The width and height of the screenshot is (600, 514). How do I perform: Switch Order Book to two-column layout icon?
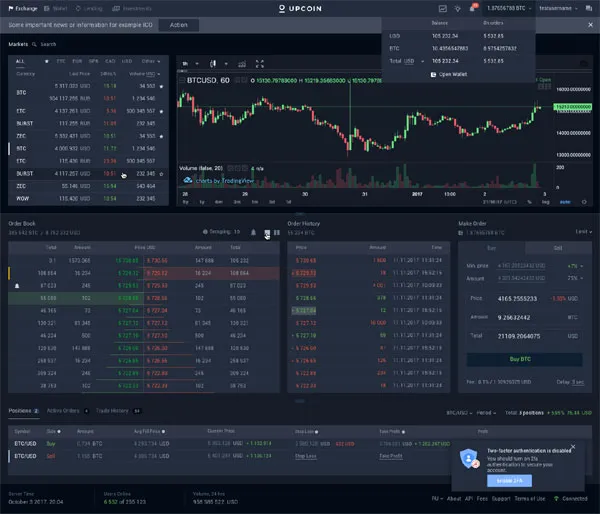coord(277,232)
